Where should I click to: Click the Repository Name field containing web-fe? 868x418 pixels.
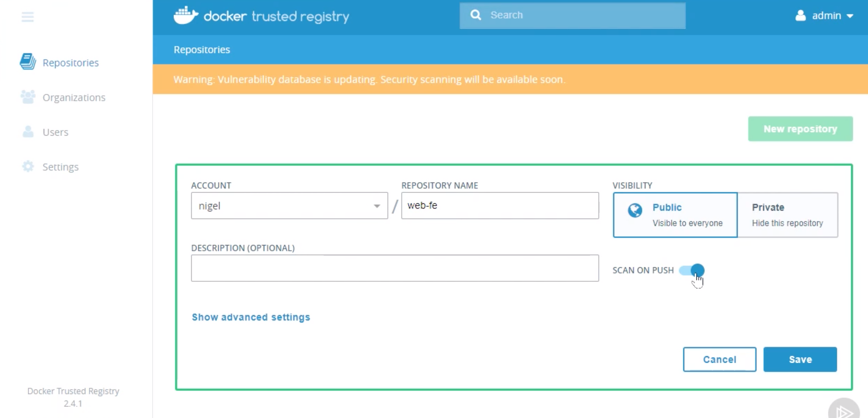(x=500, y=206)
